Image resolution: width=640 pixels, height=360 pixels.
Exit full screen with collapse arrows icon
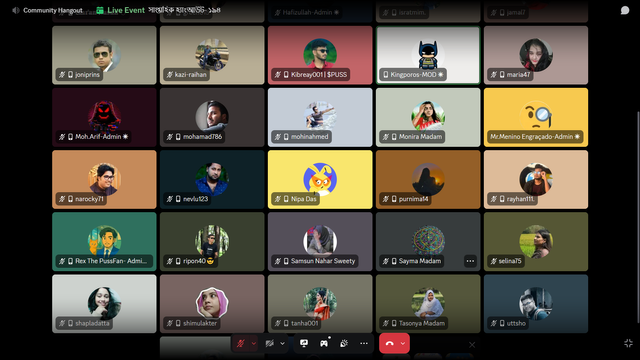click(x=628, y=343)
